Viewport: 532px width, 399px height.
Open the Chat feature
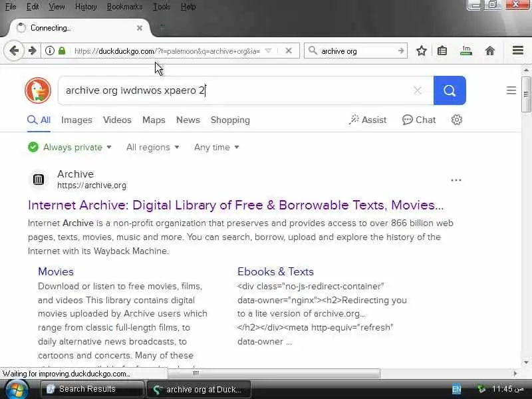pos(419,120)
